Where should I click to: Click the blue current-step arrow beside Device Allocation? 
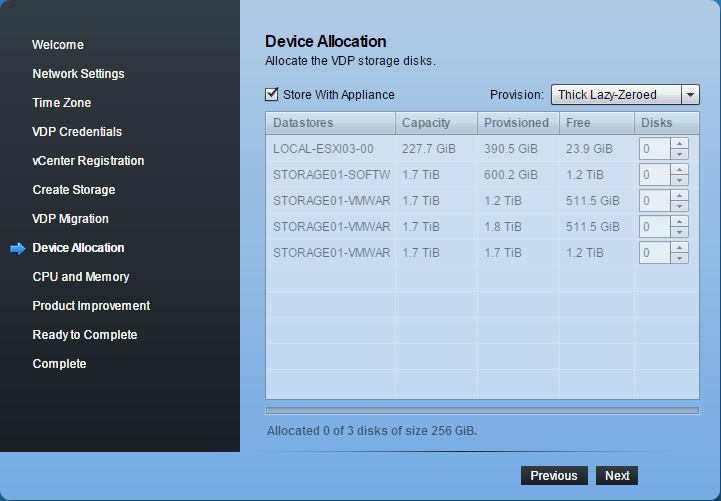point(18,248)
